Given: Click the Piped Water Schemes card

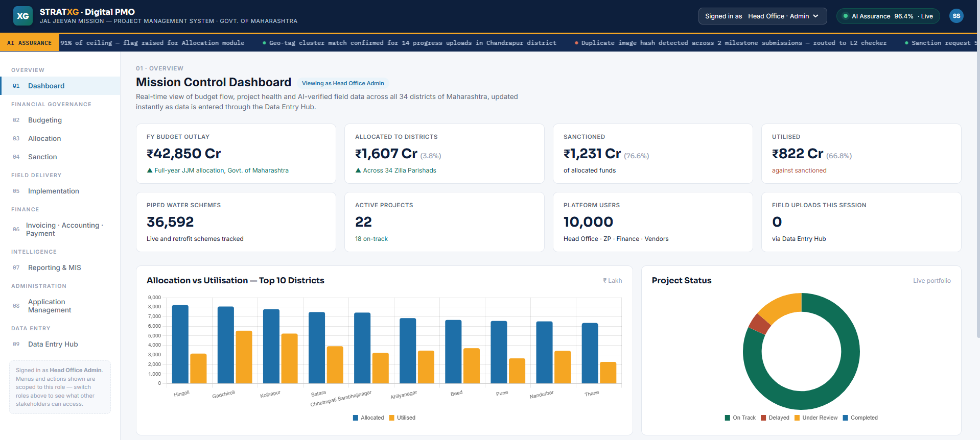Looking at the screenshot, I should (x=236, y=222).
